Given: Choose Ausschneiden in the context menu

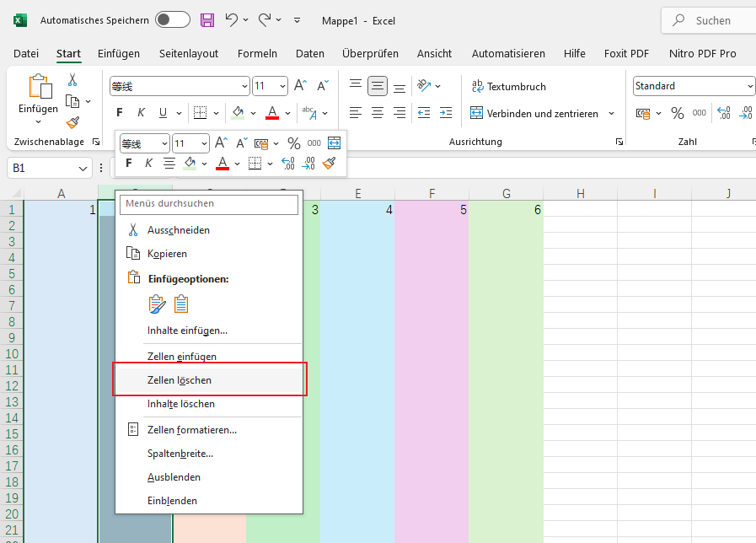Looking at the screenshot, I should click(209, 230).
